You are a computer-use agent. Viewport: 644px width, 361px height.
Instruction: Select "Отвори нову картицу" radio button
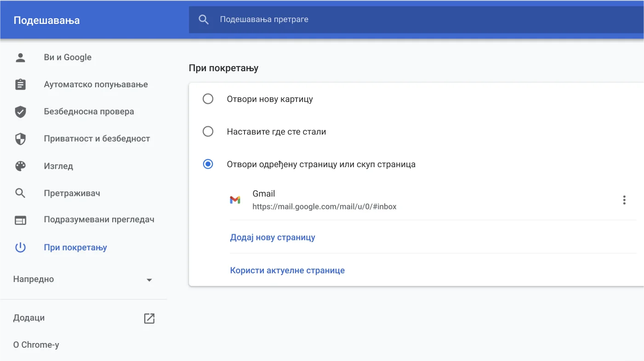point(208,98)
